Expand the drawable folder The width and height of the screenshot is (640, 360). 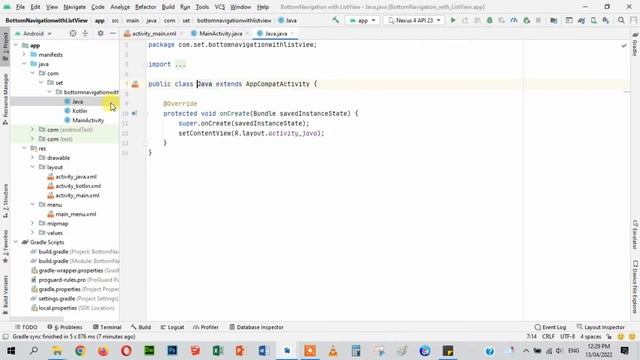(x=32, y=158)
